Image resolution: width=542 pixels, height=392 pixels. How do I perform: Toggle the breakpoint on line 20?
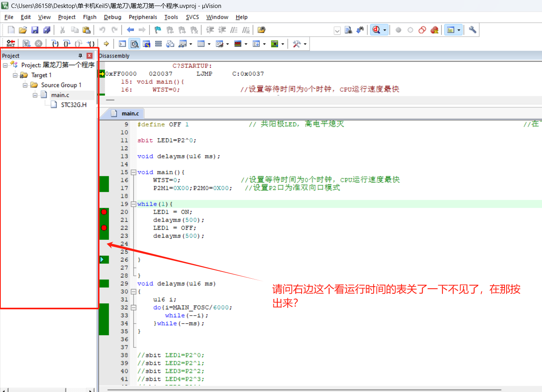pos(104,212)
